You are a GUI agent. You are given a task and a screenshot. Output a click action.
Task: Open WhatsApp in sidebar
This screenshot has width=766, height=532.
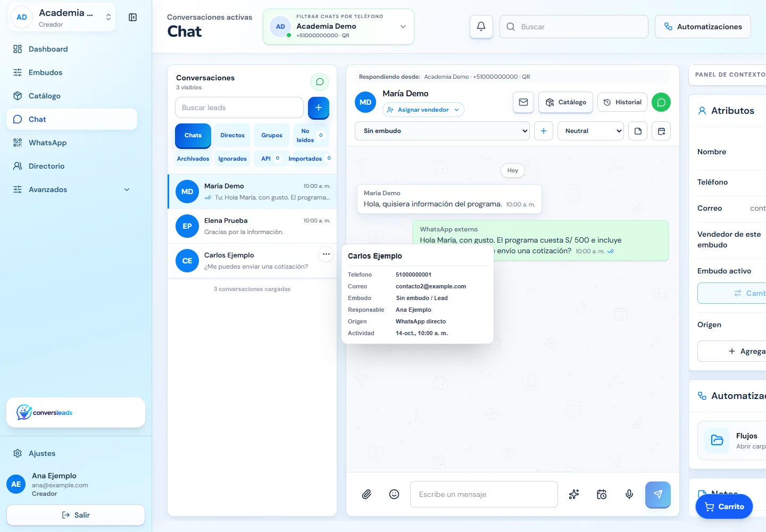pos(72,143)
